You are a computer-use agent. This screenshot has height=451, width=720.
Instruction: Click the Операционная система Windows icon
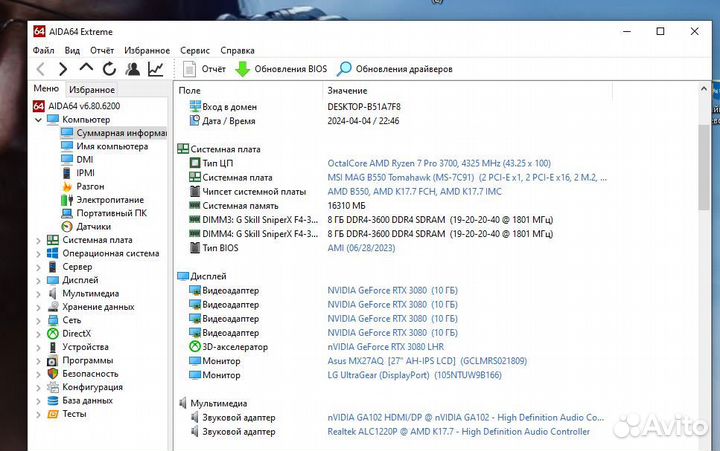pos(53,254)
